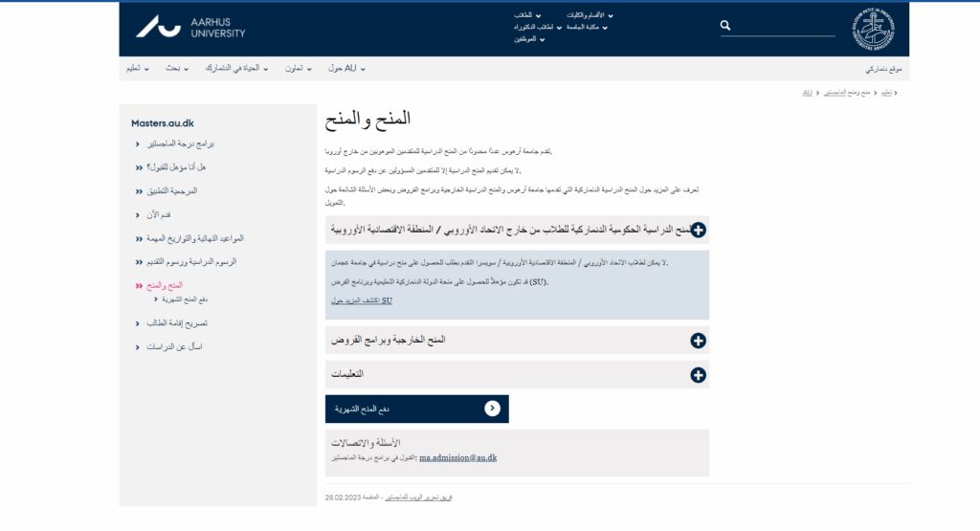Click chevron icon next to برامج درجة الماجستير
This screenshot has width=980, height=531.
click(x=139, y=144)
